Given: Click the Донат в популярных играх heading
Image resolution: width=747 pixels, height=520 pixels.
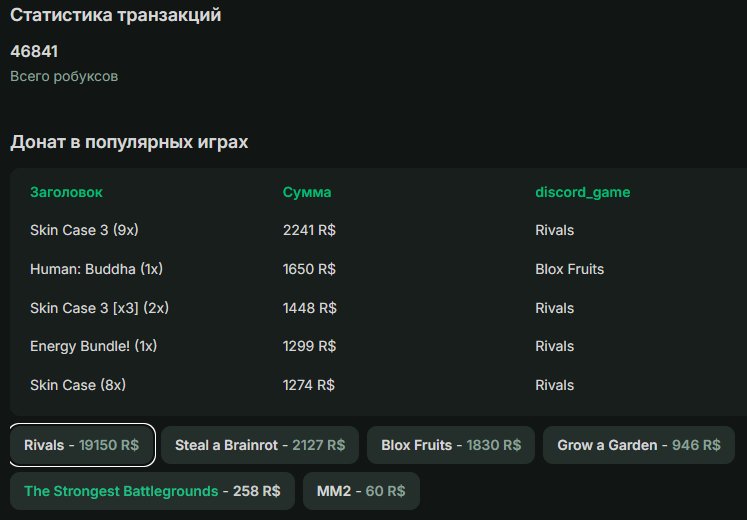Looking at the screenshot, I should (129, 142).
